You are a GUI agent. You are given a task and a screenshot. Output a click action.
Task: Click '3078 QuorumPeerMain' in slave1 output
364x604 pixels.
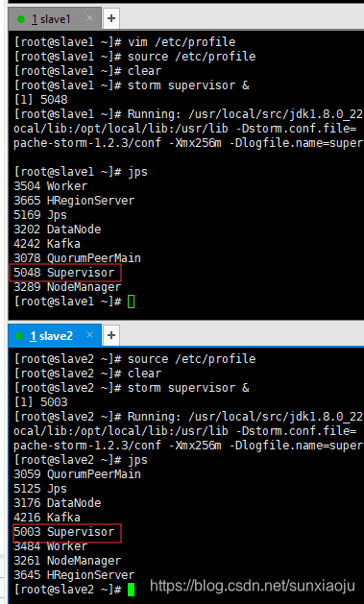[x=78, y=258]
